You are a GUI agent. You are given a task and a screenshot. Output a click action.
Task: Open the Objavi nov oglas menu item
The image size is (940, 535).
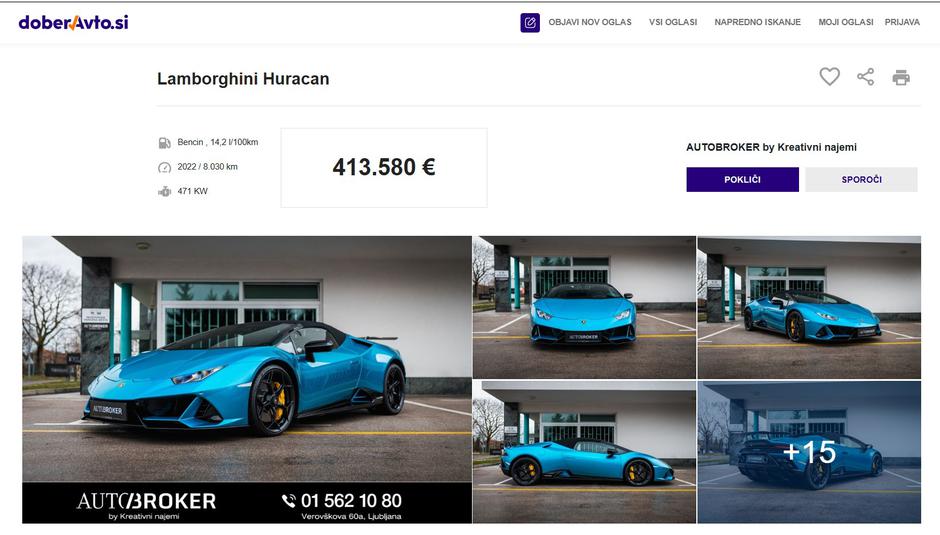pos(590,22)
